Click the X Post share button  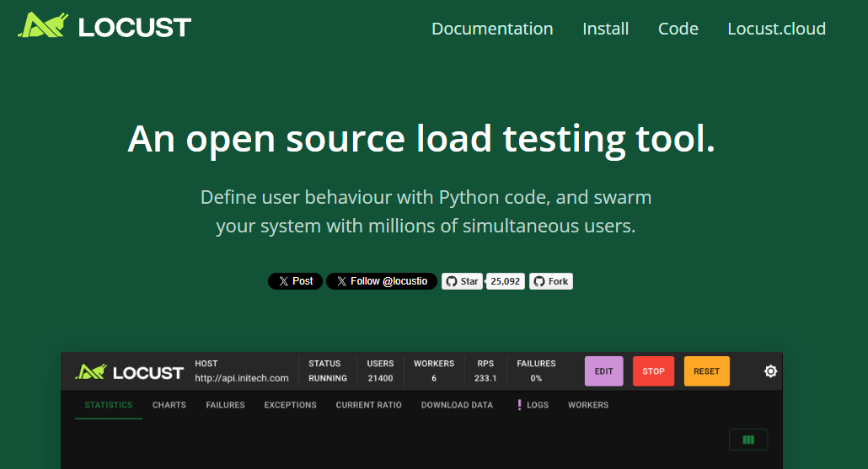[x=295, y=281]
